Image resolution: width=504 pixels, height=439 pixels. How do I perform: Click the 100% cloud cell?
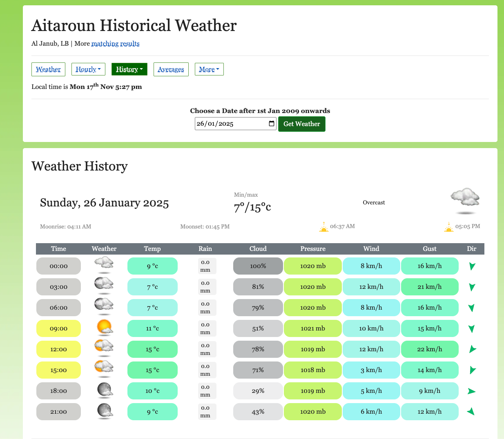258,266
